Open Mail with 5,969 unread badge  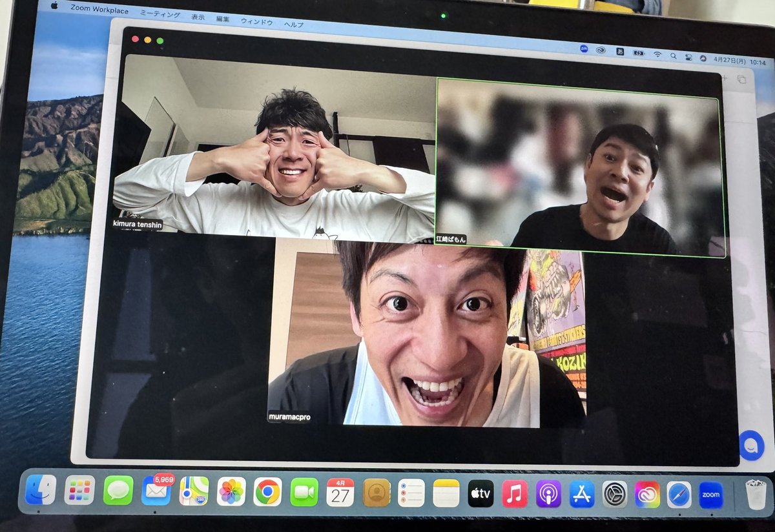(156, 491)
